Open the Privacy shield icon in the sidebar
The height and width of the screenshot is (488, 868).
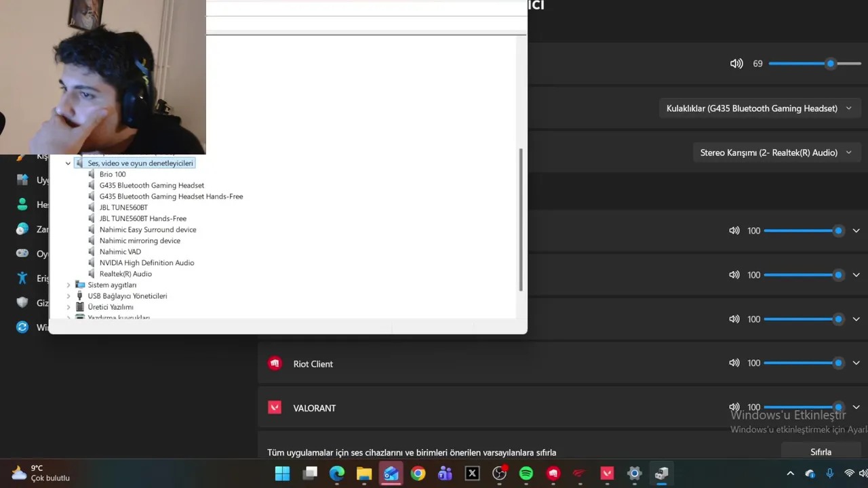(23, 302)
